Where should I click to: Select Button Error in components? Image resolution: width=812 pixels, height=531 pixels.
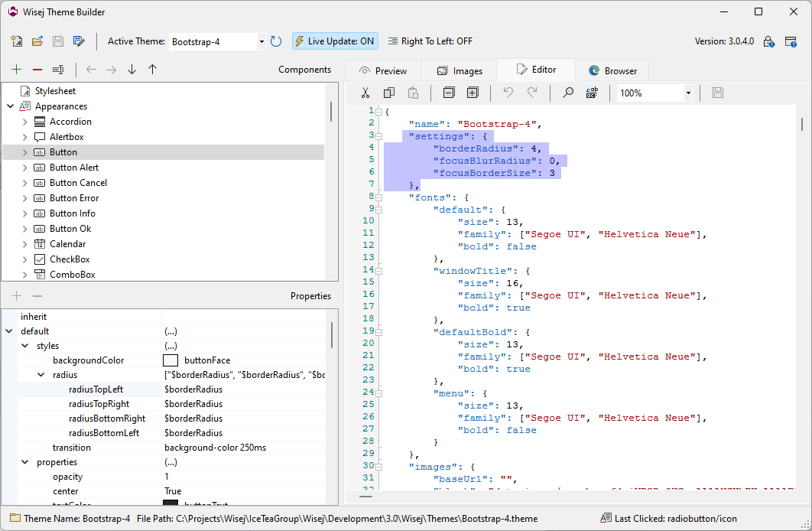(x=74, y=198)
